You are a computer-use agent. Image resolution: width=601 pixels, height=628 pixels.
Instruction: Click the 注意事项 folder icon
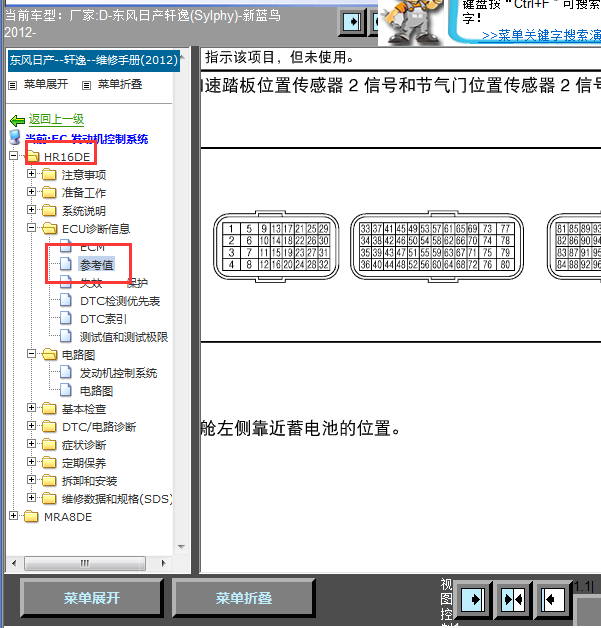point(49,175)
